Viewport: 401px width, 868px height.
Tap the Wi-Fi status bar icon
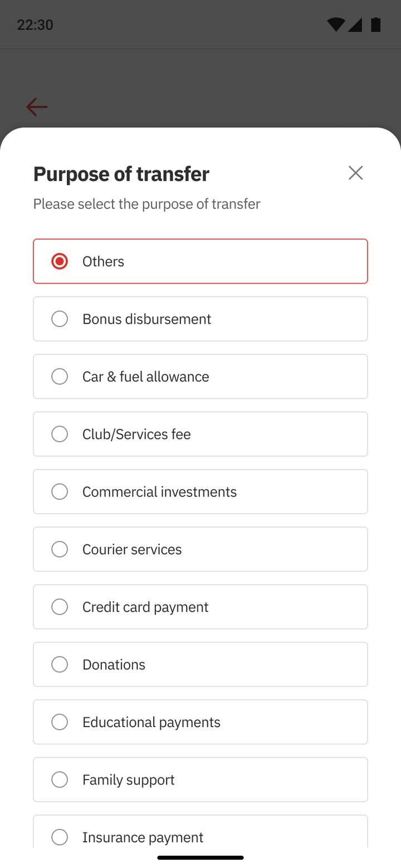coord(336,25)
